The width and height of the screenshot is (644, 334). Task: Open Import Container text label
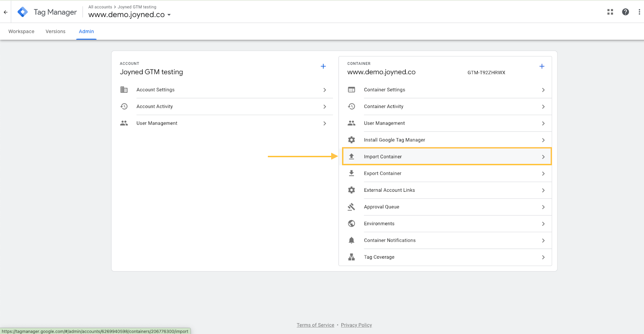383,157
